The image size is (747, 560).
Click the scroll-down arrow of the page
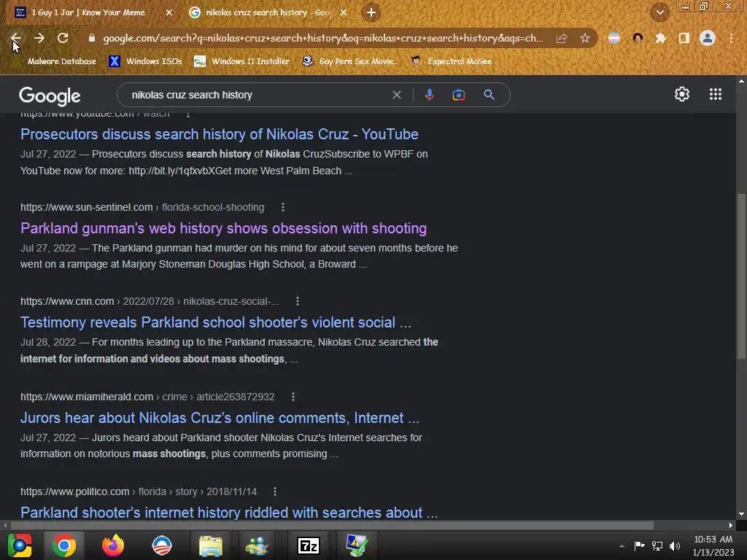[x=741, y=514]
